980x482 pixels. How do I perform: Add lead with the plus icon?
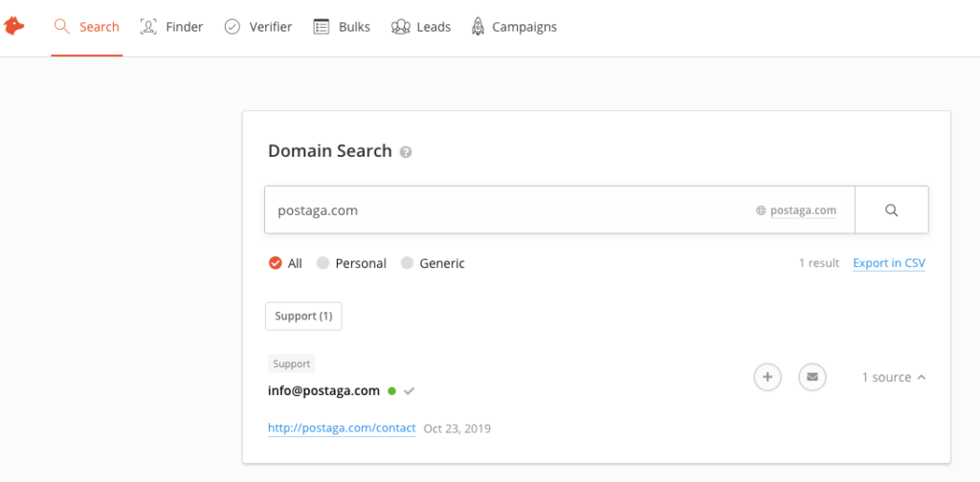[x=768, y=377]
